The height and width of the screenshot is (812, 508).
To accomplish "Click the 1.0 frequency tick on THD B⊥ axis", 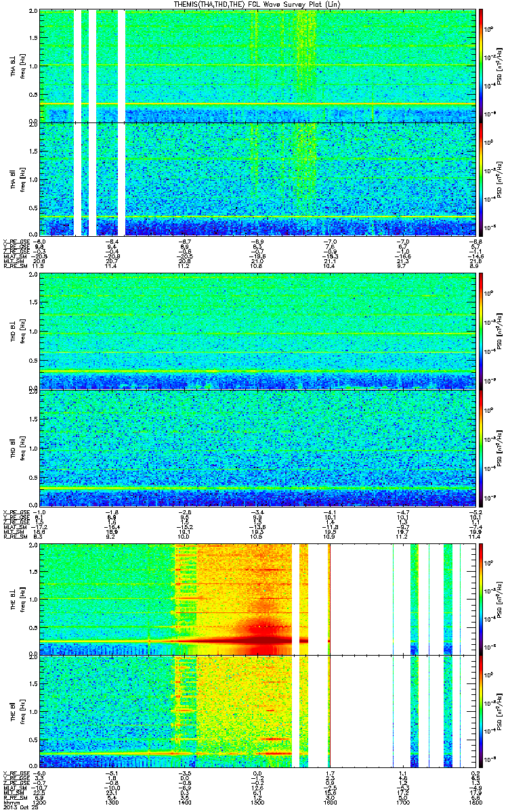I will [x=34, y=332].
